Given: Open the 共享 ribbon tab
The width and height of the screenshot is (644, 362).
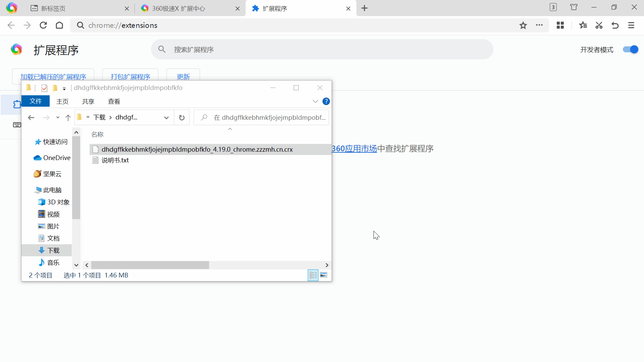Looking at the screenshot, I should 88,101.
